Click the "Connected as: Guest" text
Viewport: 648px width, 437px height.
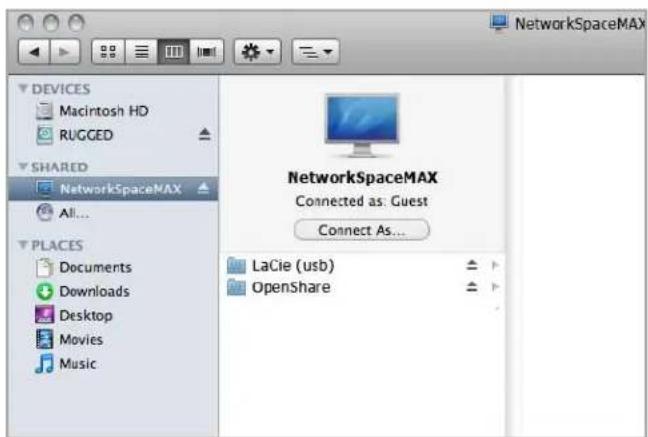point(362,201)
